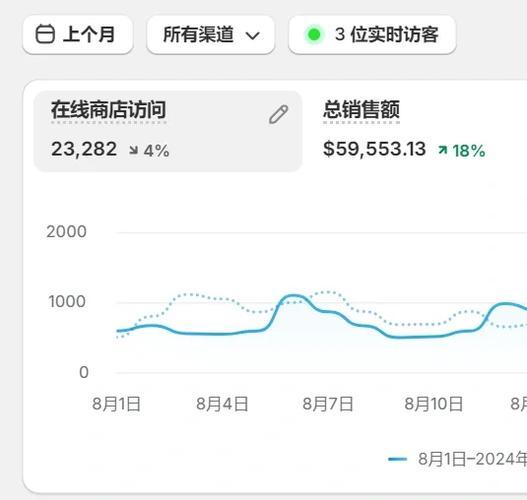Click the green live status dot
The height and width of the screenshot is (500, 527).
tap(314, 34)
